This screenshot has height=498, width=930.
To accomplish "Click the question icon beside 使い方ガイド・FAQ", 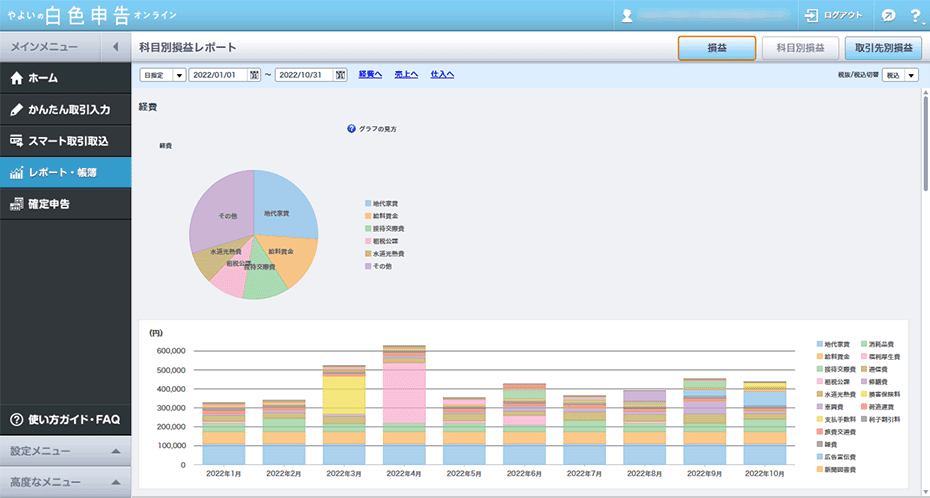I will 17,420.
